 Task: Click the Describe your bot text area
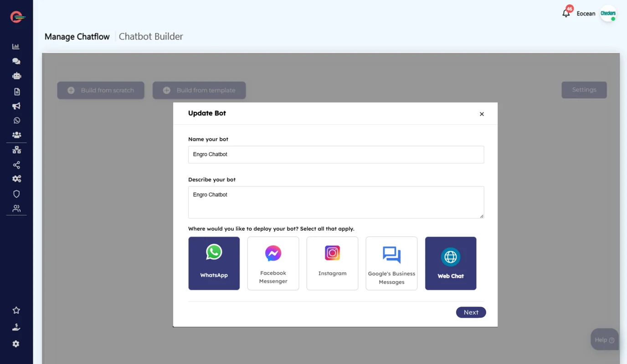coord(336,202)
